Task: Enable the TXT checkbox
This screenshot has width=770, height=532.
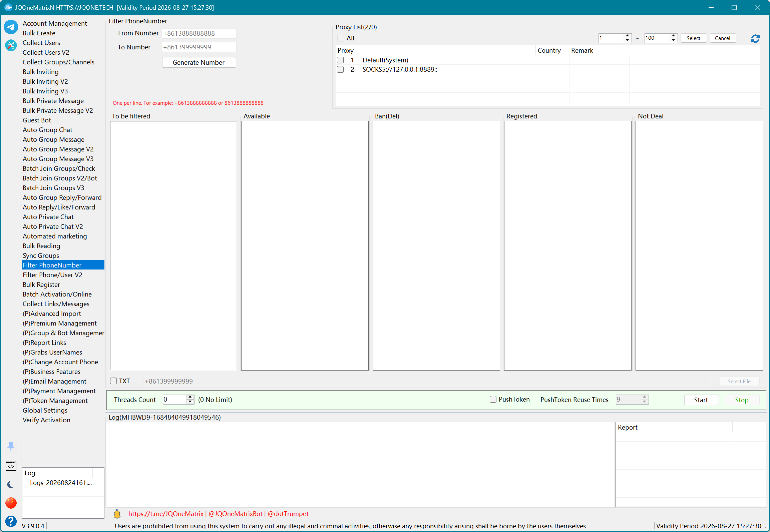Action: pyautogui.click(x=113, y=381)
